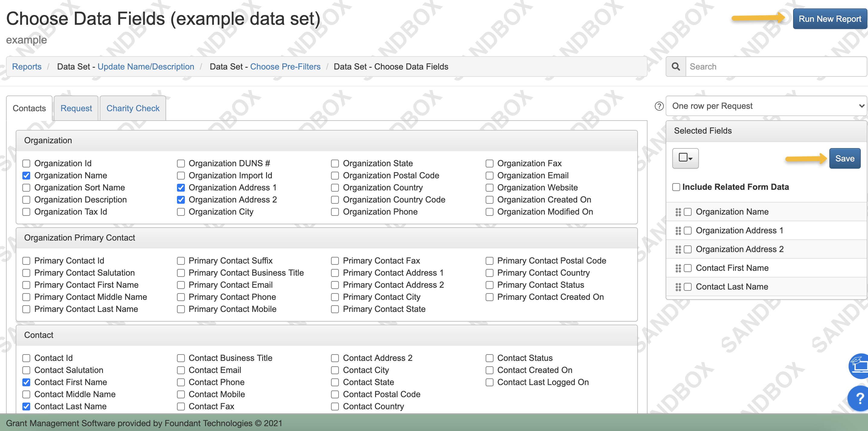Open the tutorial graduation-cap icon

859,366
